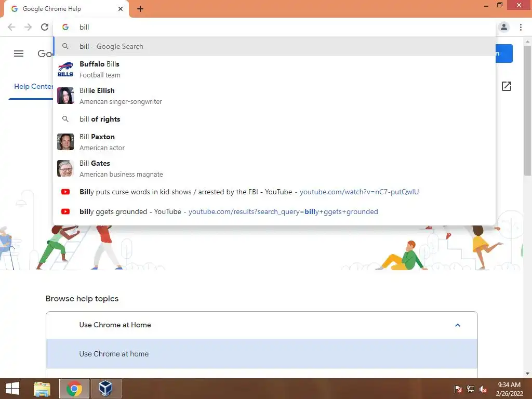Click the Billie Eilish photo thumbnail
This screenshot has width=532, height=399.
pos(65,96)
